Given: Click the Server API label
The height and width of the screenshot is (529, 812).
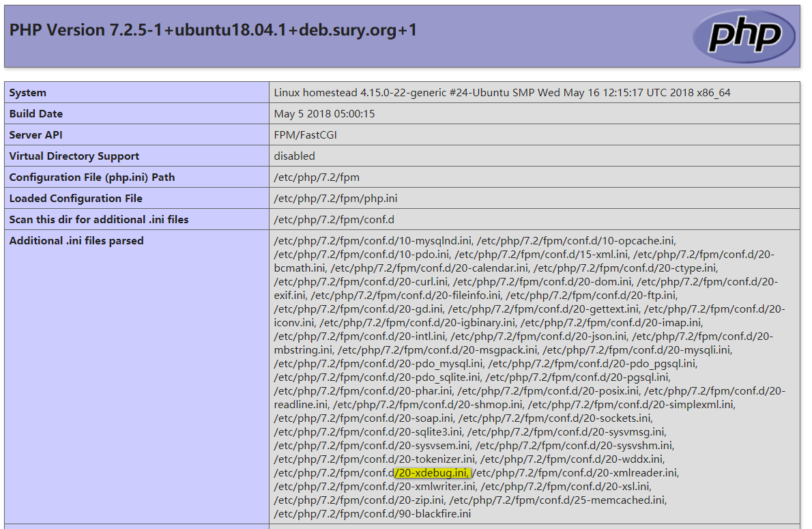Looking at the screenshot, I should coord(35,135).
